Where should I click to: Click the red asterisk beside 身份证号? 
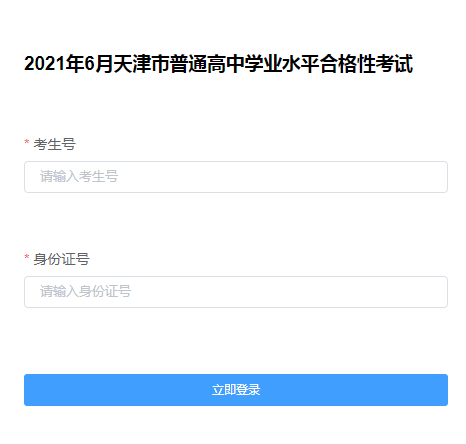27,257
